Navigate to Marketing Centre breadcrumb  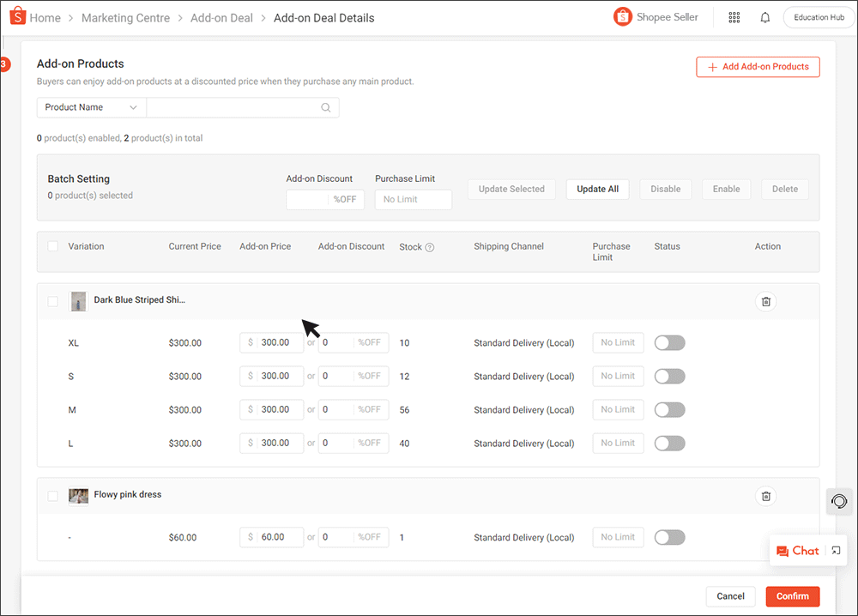(x=125, y=17)
